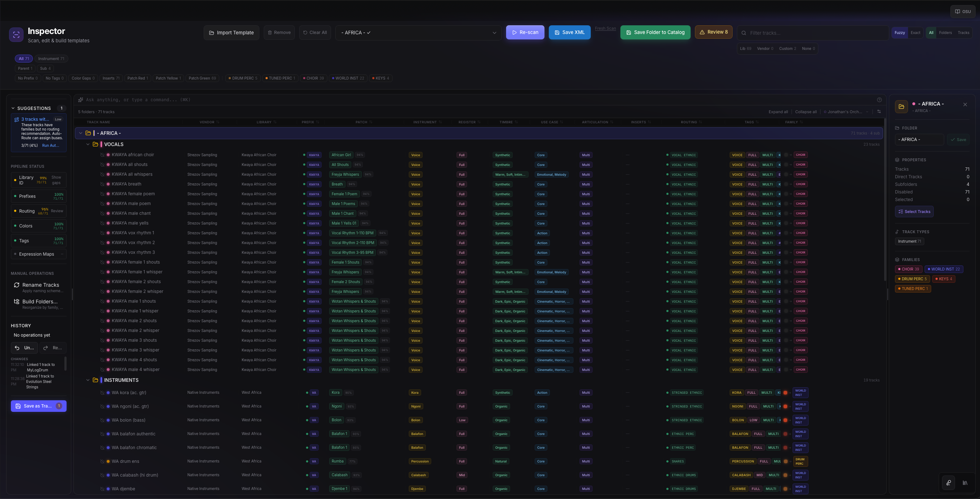
Task: Click the folder icon on the AFRICA tree row
Action: (x=88, y=133)
